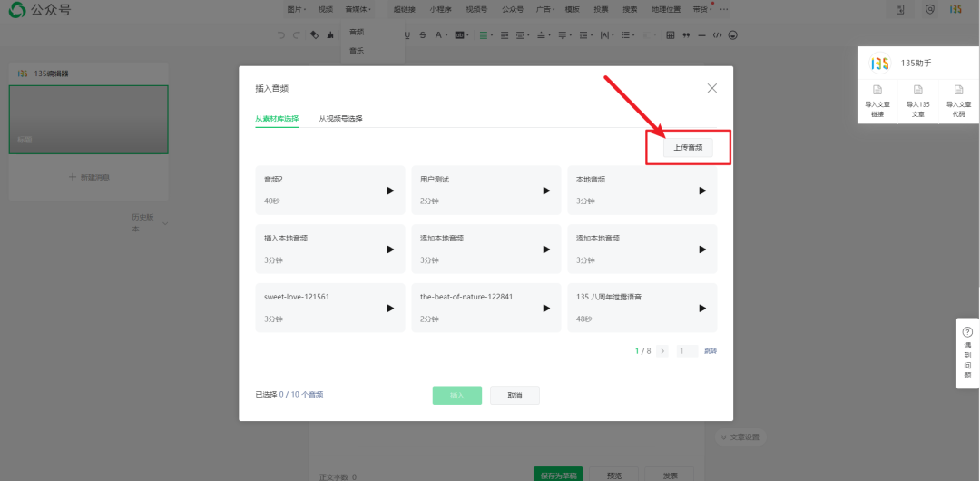Click the page number jump input field

[687, 350]
